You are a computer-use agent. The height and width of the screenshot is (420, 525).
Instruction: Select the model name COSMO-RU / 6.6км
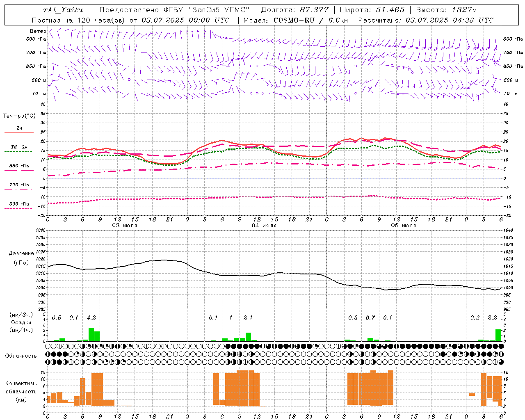point(310,20)
